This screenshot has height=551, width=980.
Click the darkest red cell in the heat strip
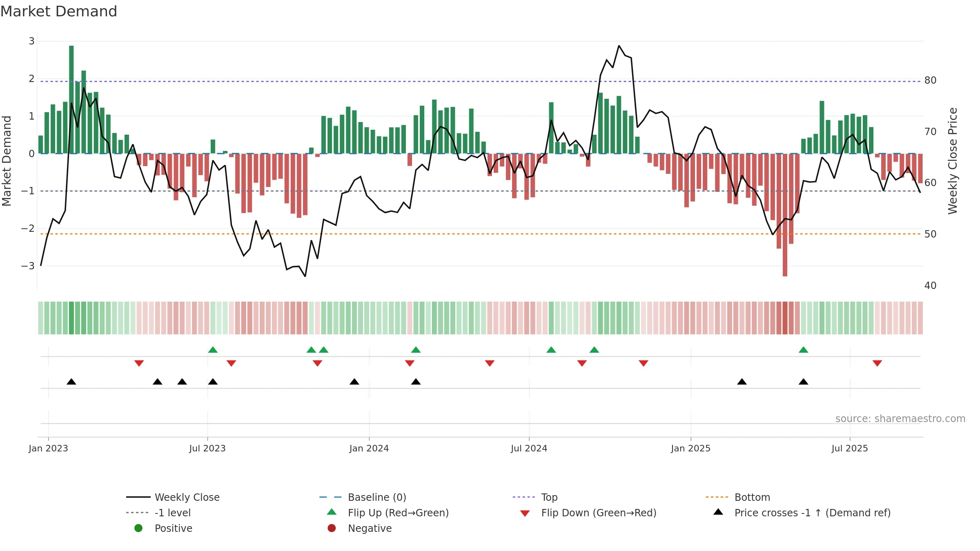tap(785, 318)
